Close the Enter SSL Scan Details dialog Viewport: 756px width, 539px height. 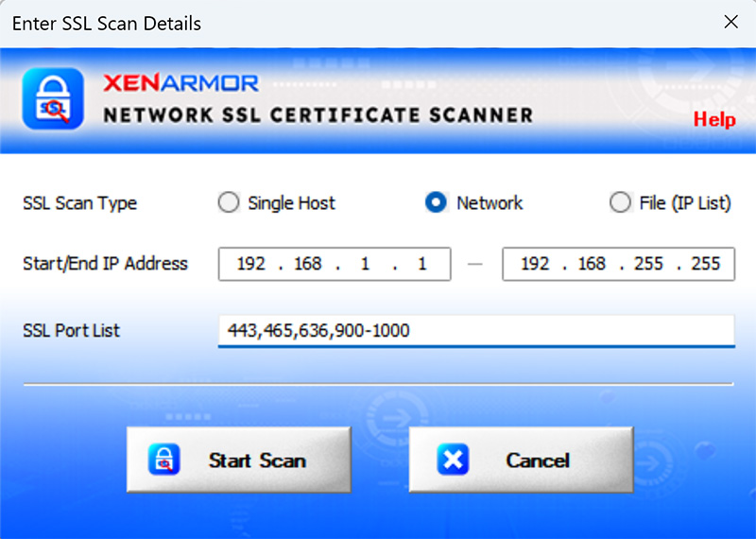click(x=730, y=22)
